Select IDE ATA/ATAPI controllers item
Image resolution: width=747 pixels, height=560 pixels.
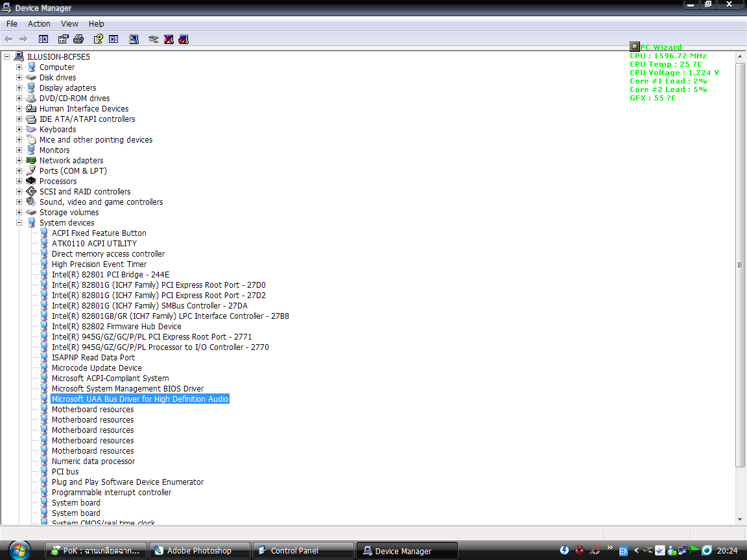(x=87, y=119)
